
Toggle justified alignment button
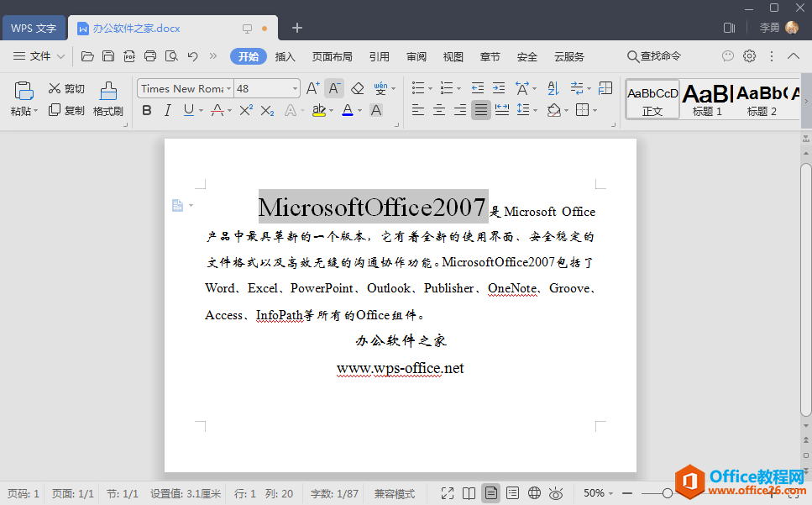point(480,110)
